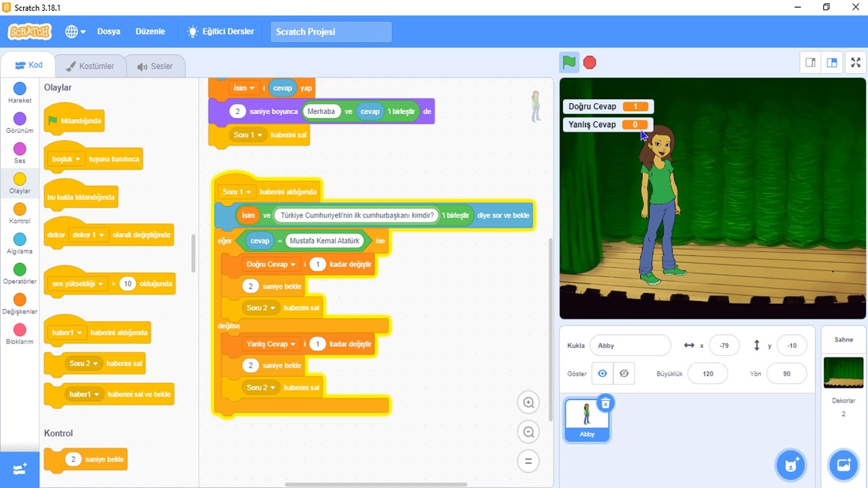
Task: Open the boşluk key dropdown in palette
Action: point(66,159)
